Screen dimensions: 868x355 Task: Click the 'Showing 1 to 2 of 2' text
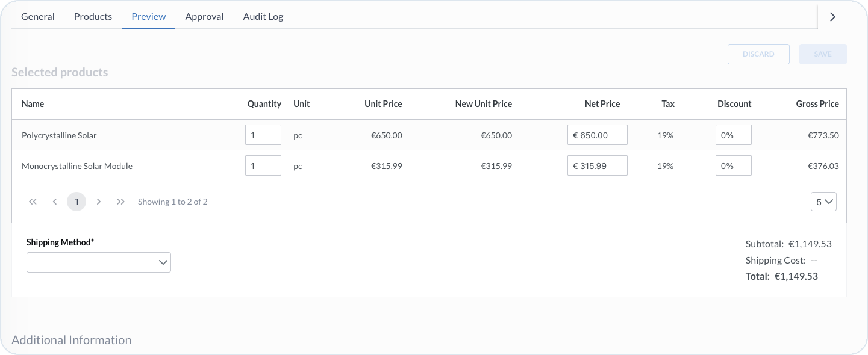[x=173, y=202]
